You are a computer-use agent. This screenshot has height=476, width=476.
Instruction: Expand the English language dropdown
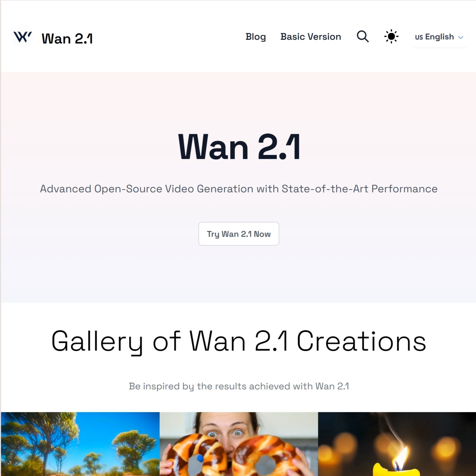(x=440, y=37)
